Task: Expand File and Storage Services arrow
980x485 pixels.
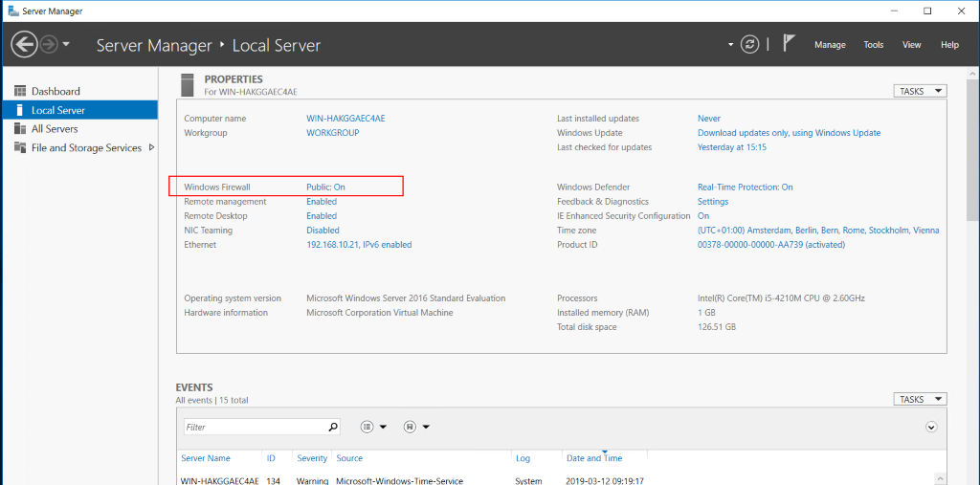Action: (x=151, y=148)
